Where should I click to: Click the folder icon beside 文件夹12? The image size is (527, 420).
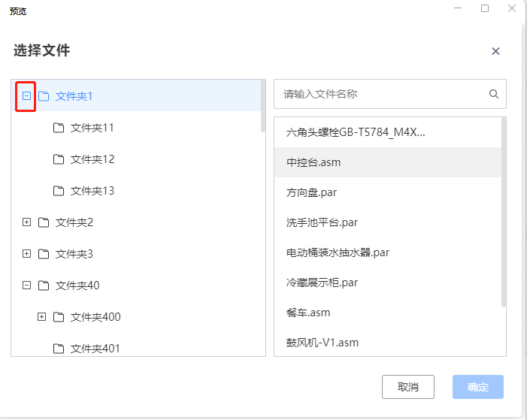click(59, 159)
